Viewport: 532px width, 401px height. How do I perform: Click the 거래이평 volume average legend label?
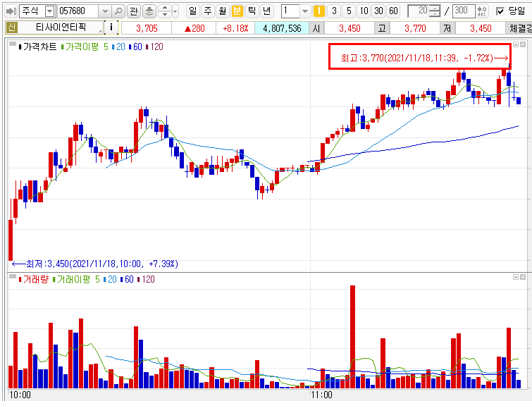[73, 279]
